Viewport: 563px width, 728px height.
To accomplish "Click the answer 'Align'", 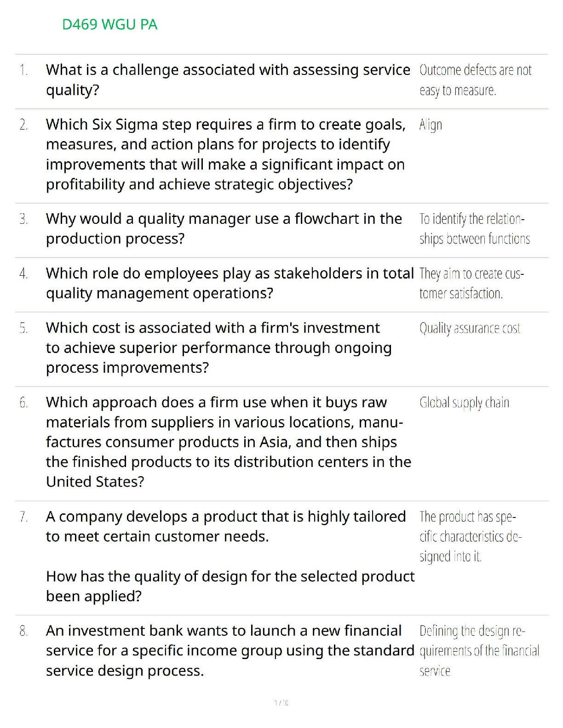I will [431, 125].
